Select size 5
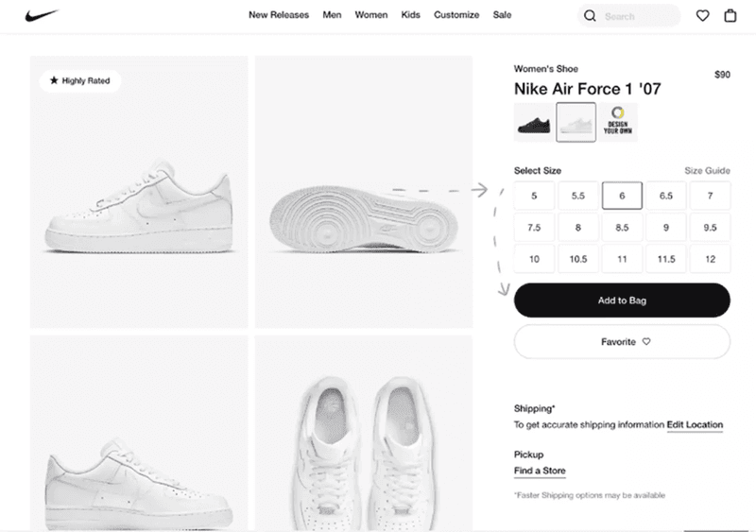This screenshot has height=532, width=756. click(x=534, y=196)
